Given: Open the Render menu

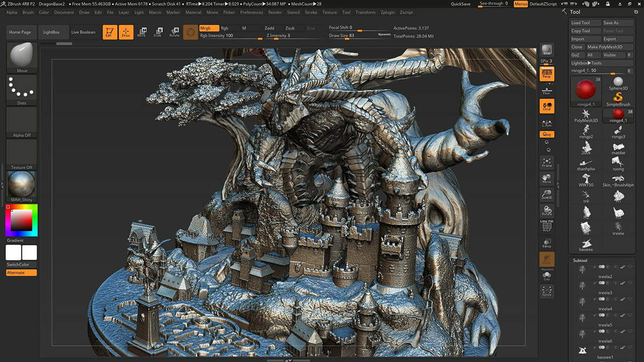Looking at the screenshot, I should click(275, 12).
